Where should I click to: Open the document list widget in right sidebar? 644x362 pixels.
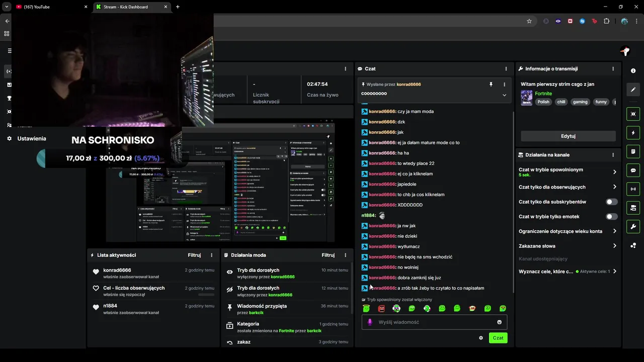[x=633, y=151]
